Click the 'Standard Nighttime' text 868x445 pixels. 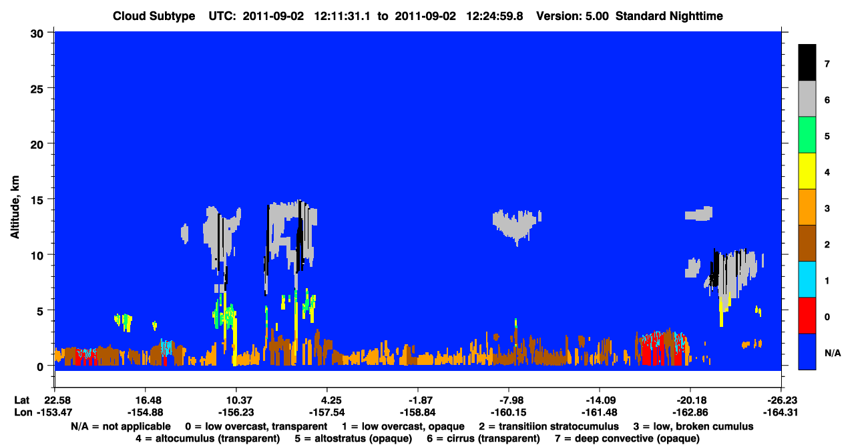click(670, 15)
